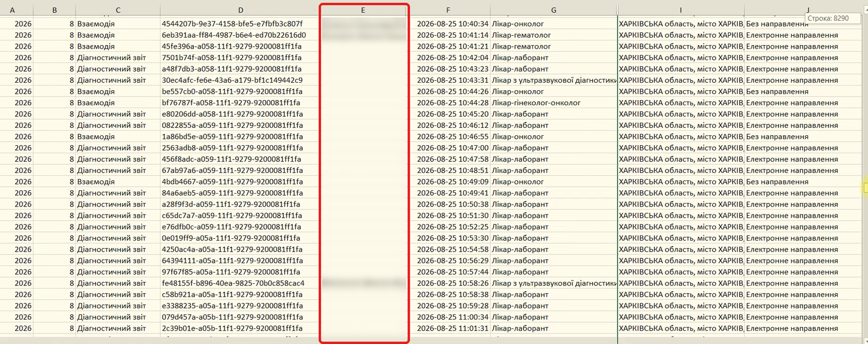Select the ХАРКІВСЬКА область cell at 10:50:38
Image resolution: width=868 pixels, height=344 pixels.
pyautogui.click(x=681, y=204)
